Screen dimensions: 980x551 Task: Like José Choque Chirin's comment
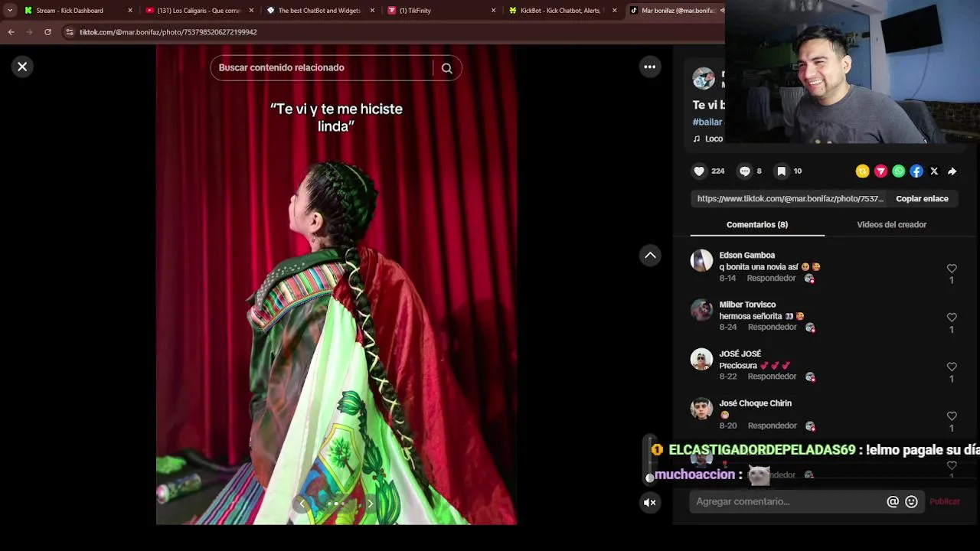(x=952, y=416)
